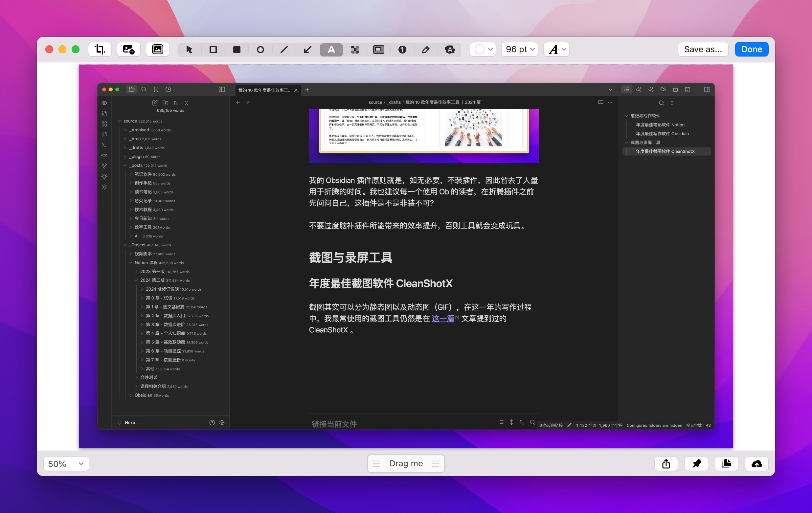Open the note's more options menu
This screenshot has width=812, height=513.
[x=610, y=102]
